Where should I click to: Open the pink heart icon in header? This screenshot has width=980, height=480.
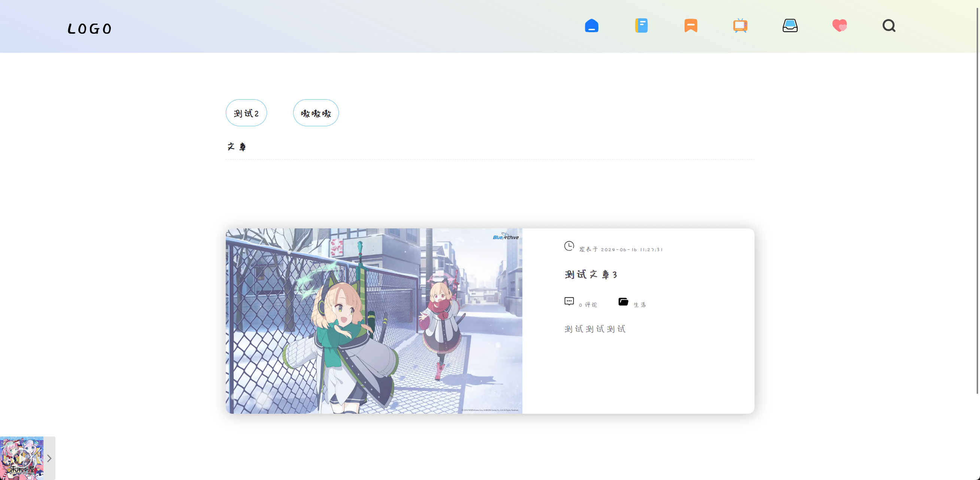pos(839,25)
